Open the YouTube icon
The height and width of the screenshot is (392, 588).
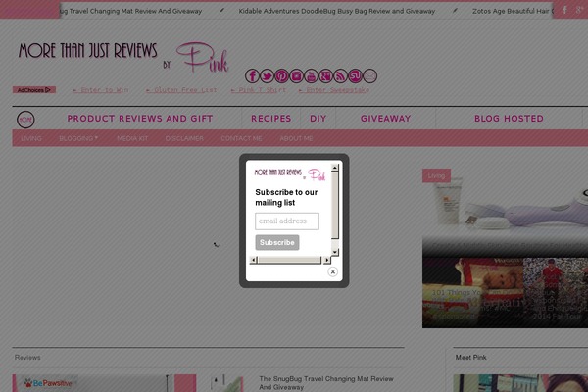311,75
